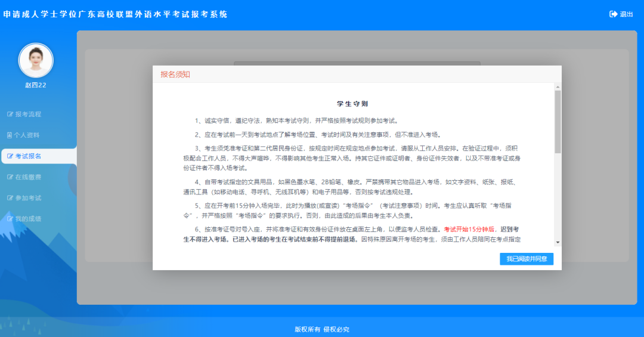Click the notice scrollbar up arrow
This screenshot has width=644, height=337.
pyautogui.click(x=558, y=86)
